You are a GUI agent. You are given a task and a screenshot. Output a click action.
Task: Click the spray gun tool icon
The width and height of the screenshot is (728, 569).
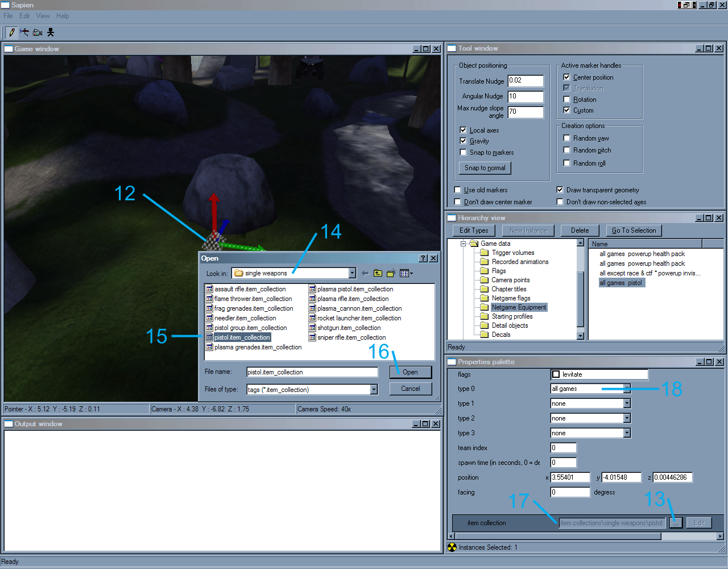point(24,32)
